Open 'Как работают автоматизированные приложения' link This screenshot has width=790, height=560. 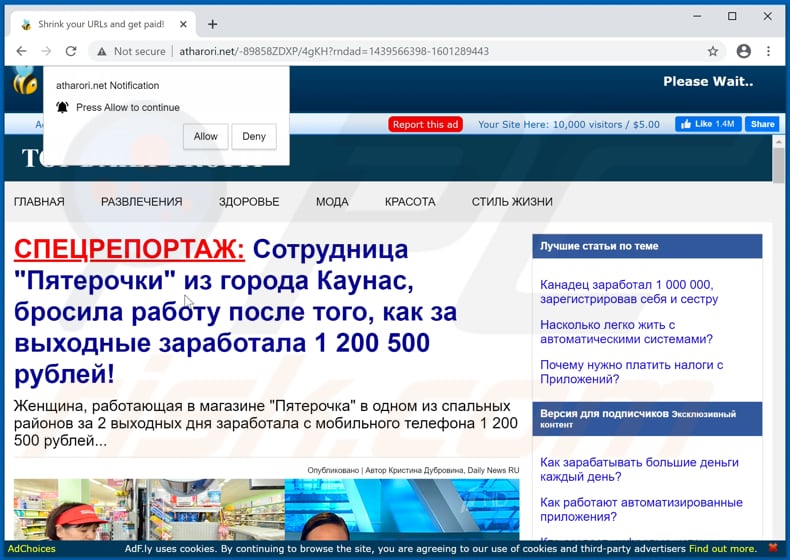pos(641,509)
